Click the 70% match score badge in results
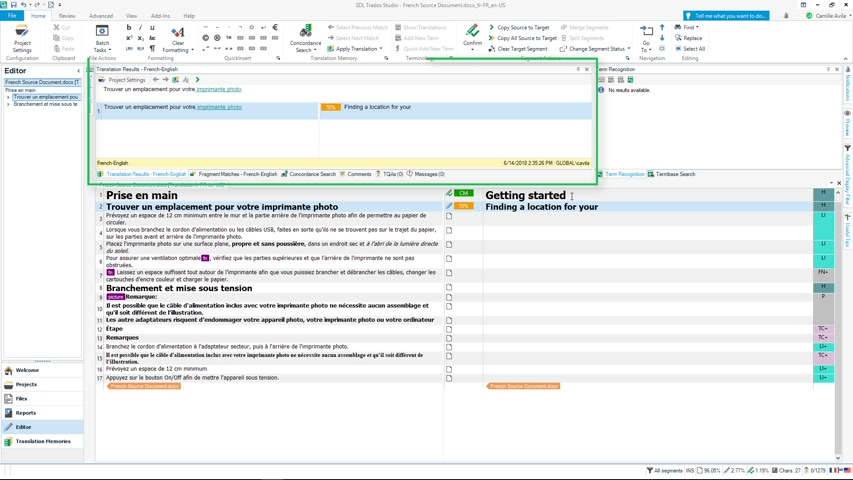Screen dimensions: 853x480 coord(330,107)
